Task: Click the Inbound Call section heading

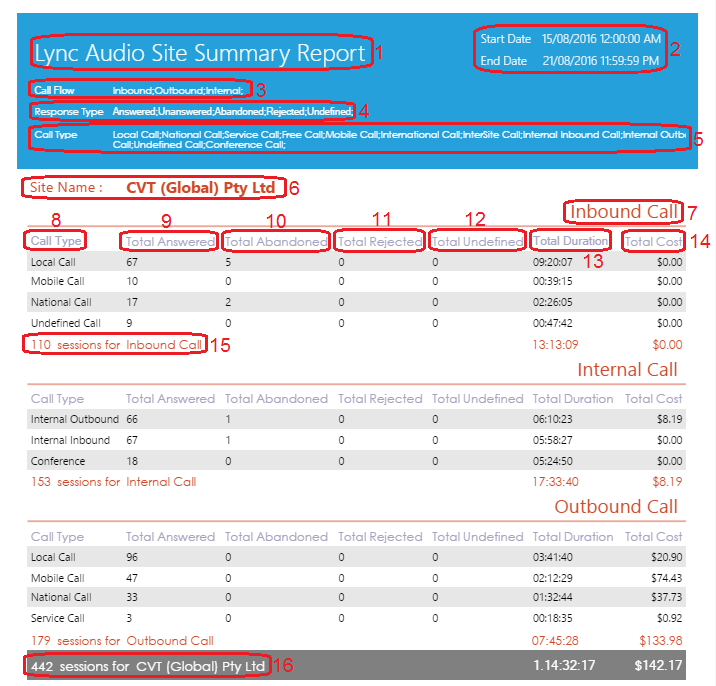Action: (623, 212)
